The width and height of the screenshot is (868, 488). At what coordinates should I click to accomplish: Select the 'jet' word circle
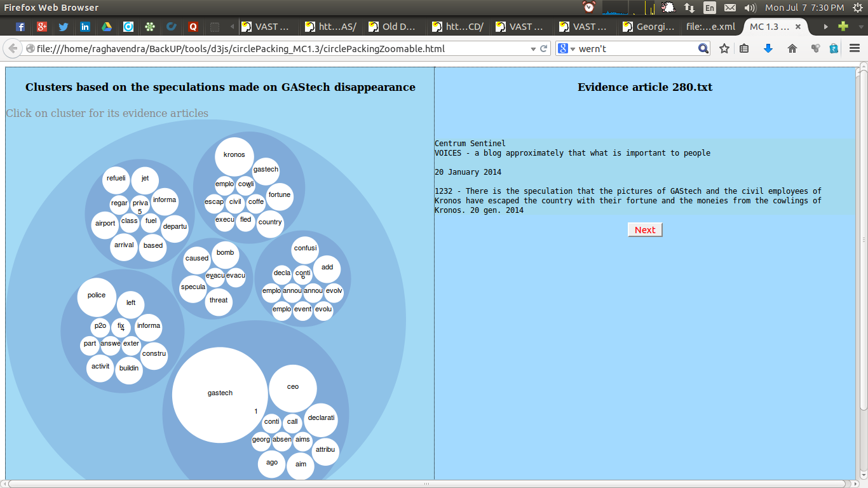(x=145, y=180)
